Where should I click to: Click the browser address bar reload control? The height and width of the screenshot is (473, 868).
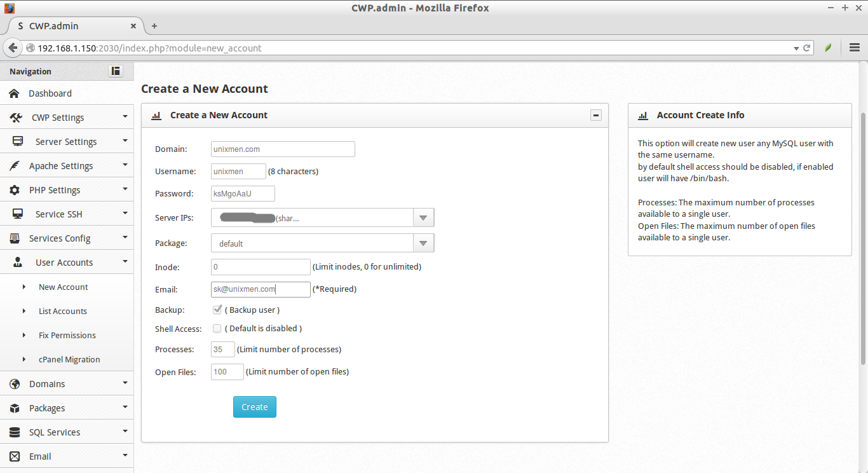pos(807,48)
